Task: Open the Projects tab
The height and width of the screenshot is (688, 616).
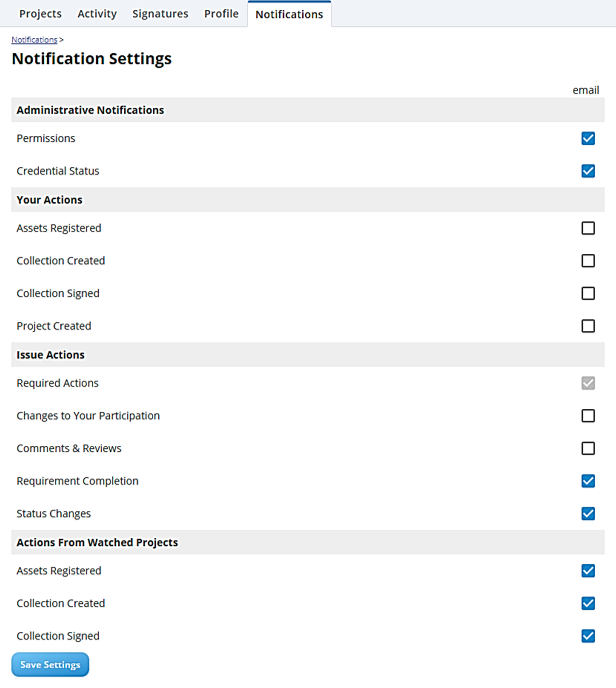Action: pyautogui.click(x=40, y=14)
